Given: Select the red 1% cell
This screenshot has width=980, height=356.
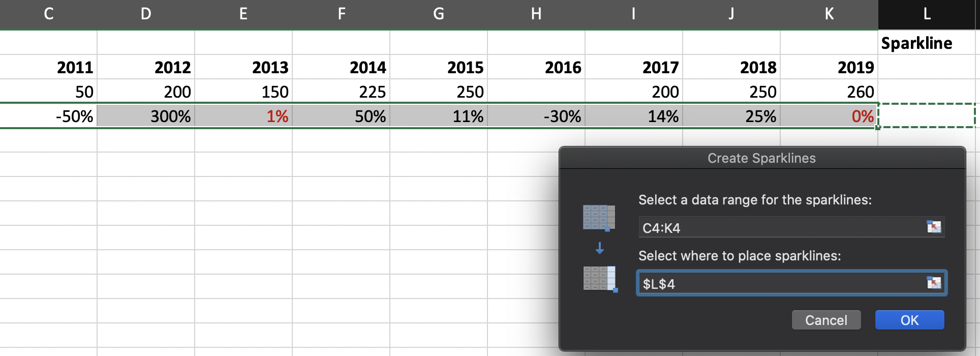Looking at the screenshot, I should (243, 116).
